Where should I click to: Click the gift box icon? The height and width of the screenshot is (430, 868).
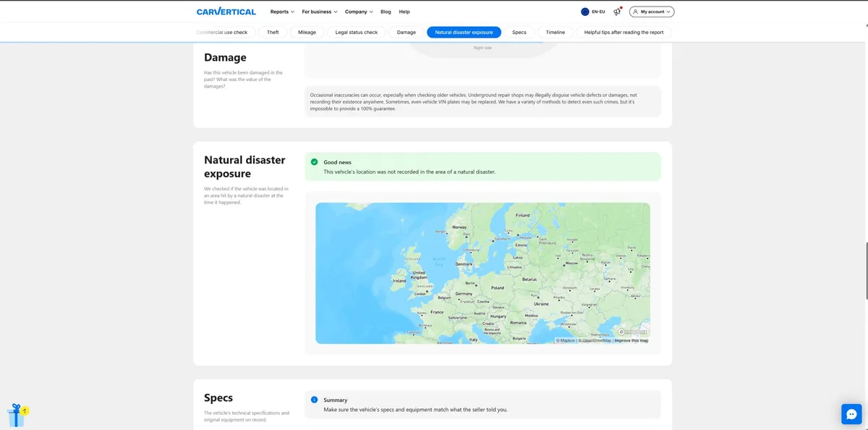(16, 416)
